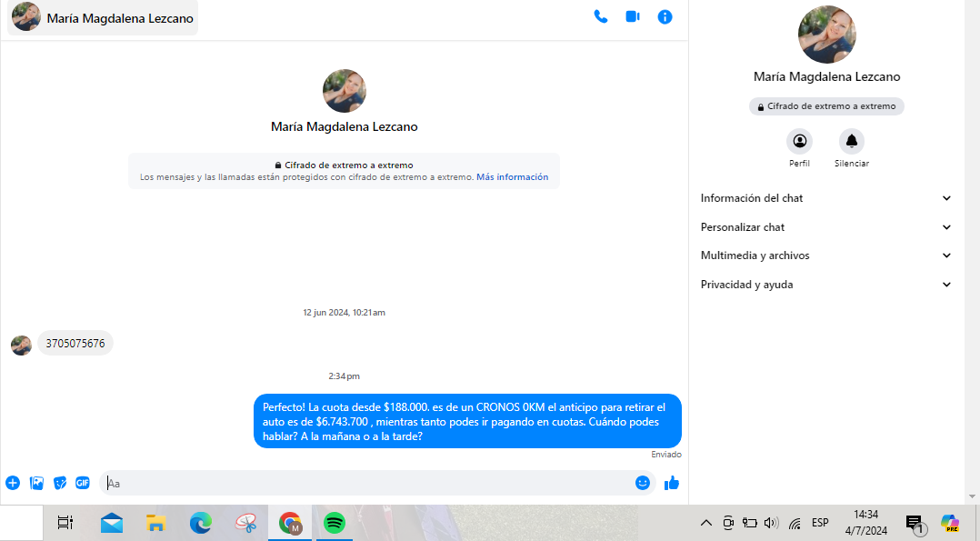
Task: Open Spotify from the taskbar
Action: click(x=335, y=523)
